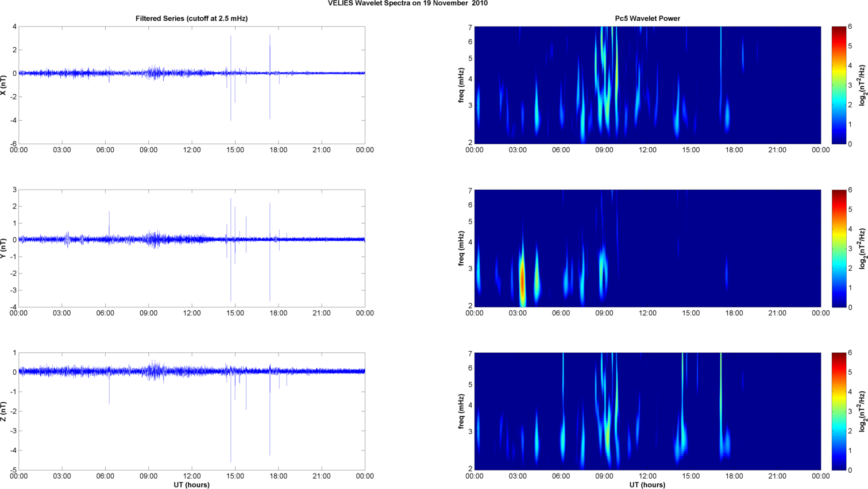Click the colorbar next to the bottom wavelet plot
Viewport: 868px width, 489px height.
(839, 411)
